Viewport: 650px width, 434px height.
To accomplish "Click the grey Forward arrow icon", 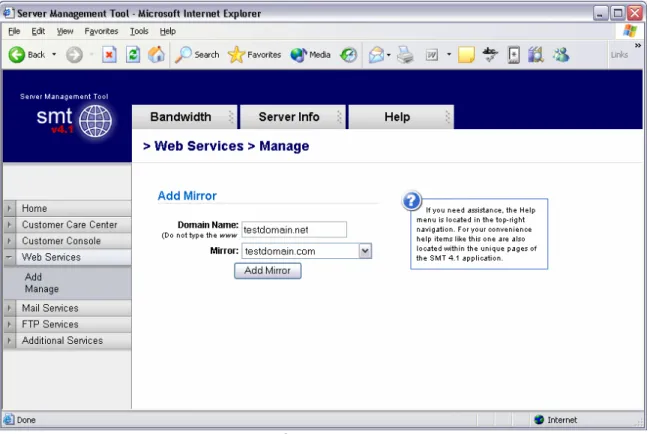I will [75, 55].
